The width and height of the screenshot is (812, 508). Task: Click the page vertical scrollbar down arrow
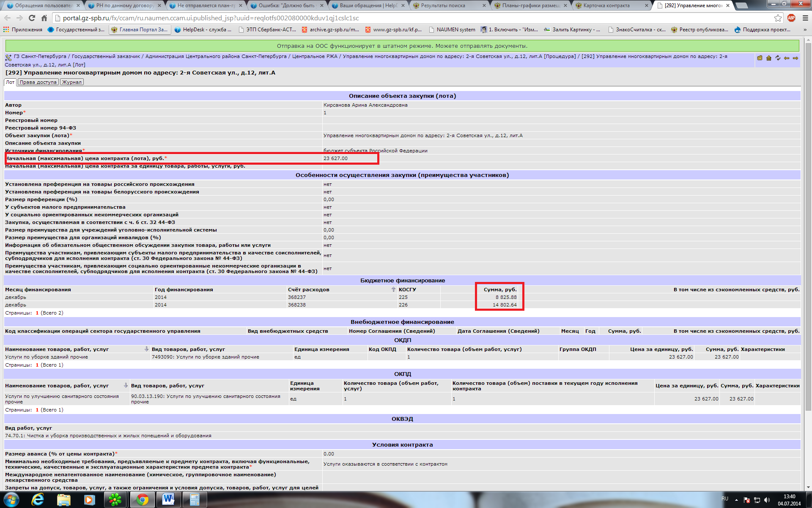pyautogui.click(x=808, y=487)
